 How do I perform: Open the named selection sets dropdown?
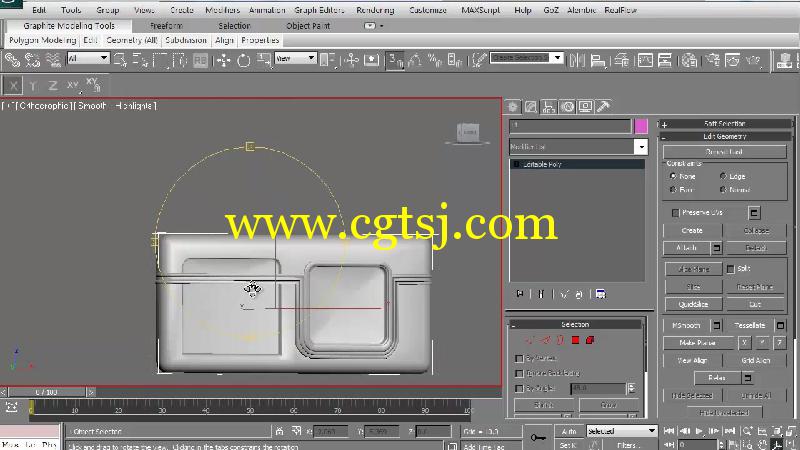point(558,58)
